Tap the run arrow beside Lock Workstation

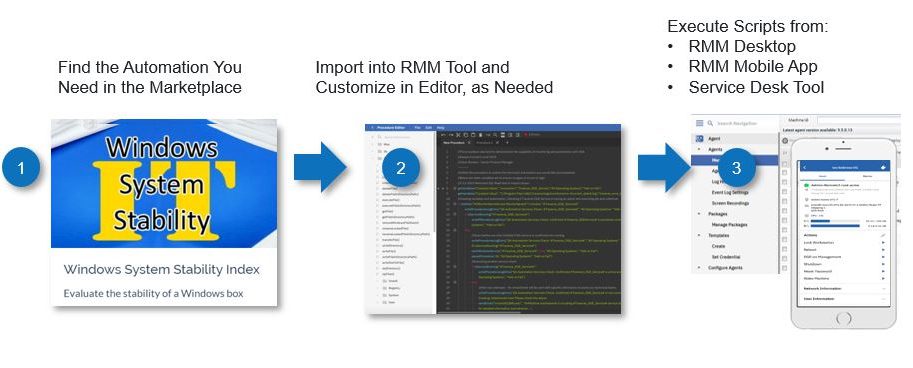pyautogui.click(x=883, y=243)
